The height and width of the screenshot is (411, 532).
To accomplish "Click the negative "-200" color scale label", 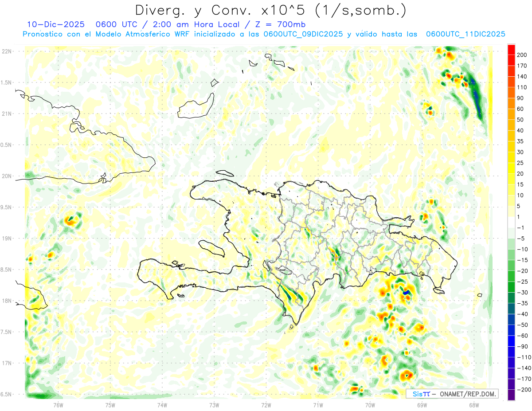I will pyautogui.click(x=524, y=390).
